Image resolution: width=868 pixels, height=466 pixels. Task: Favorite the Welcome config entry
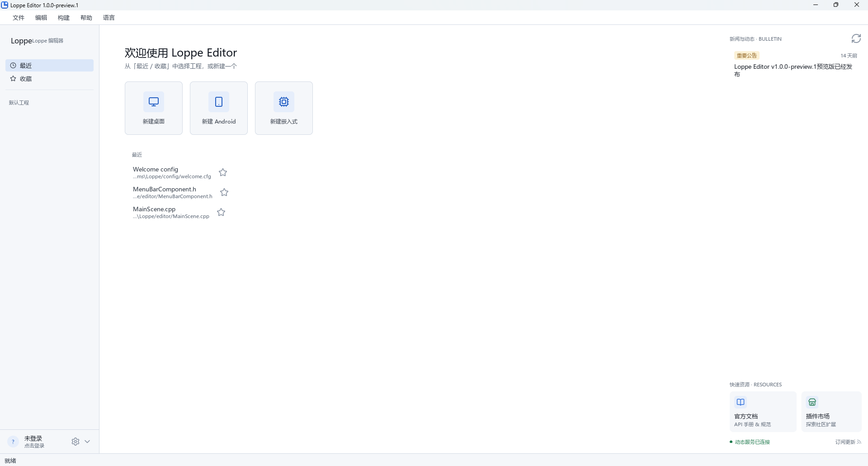click(x=223, y=172)
